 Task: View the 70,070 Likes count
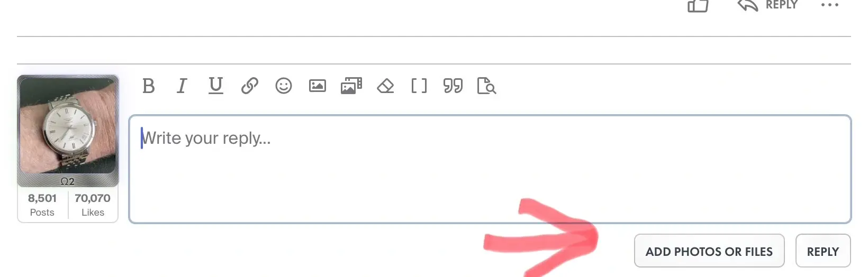(93, 205)
